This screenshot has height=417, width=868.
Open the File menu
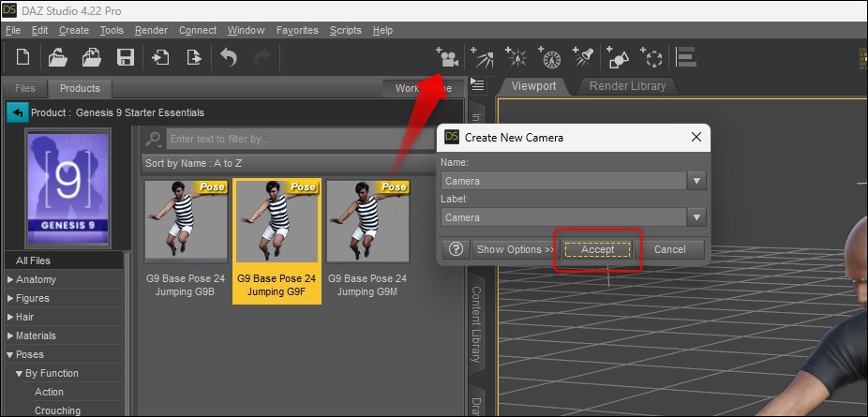(13, 30)
